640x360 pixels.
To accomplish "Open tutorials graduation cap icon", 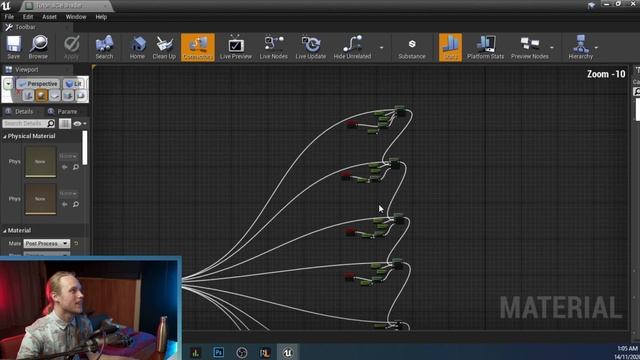I will pyautogui.click(x=591, y=5).
